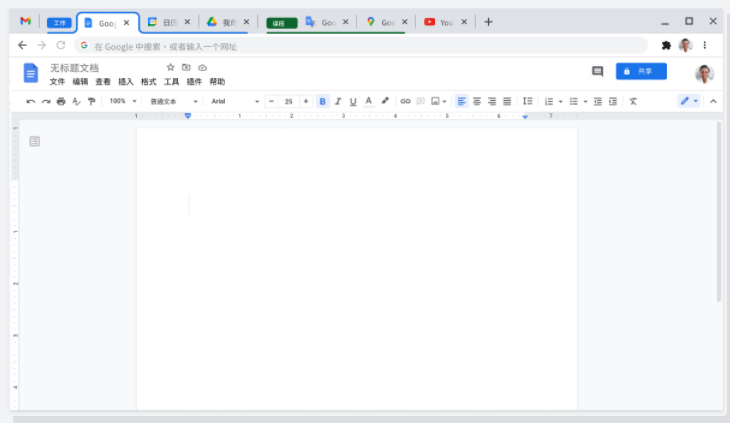Open the Arial font dropdown
The image size is (730, 423).
(x=234, y=101)
